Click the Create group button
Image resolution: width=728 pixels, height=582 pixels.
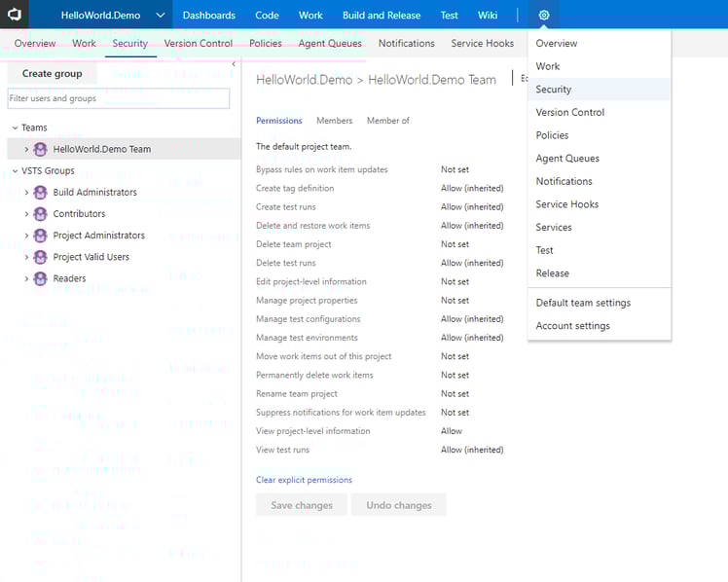(x=52, y=73)
